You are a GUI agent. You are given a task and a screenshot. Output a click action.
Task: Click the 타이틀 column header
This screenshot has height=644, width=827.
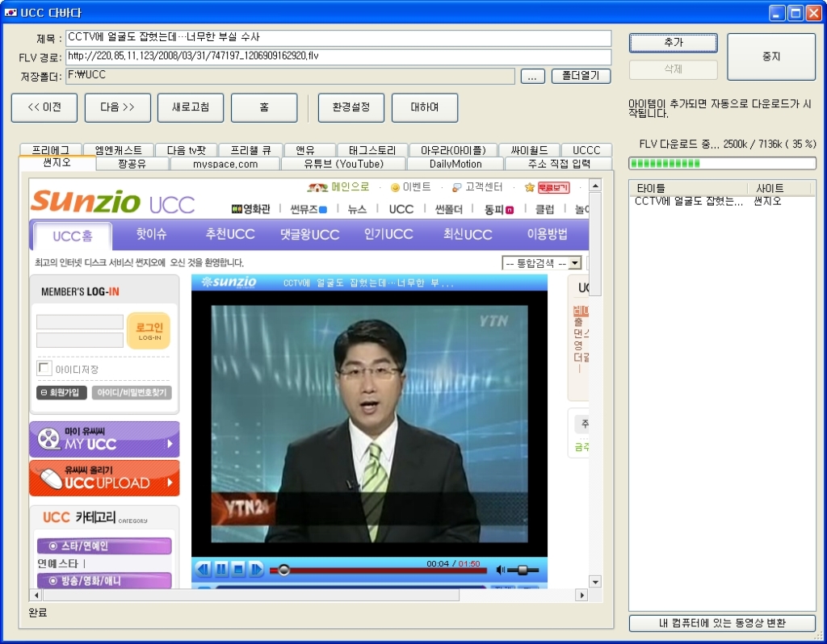point(689,188)
